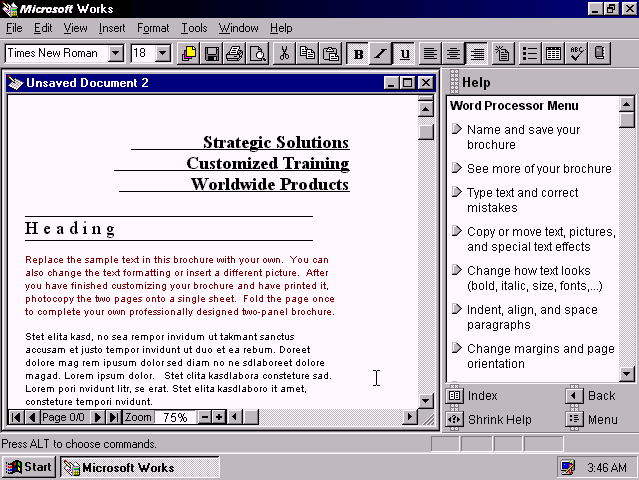The width and height of the screenshot is (639, 480).
Task: Open the Help menu in menu bar
Action: pos(281,28)
